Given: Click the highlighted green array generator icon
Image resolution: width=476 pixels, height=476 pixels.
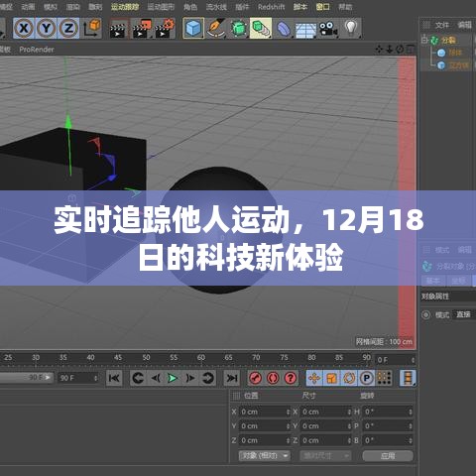Looking at the screenshot, I should coord(261,28).
